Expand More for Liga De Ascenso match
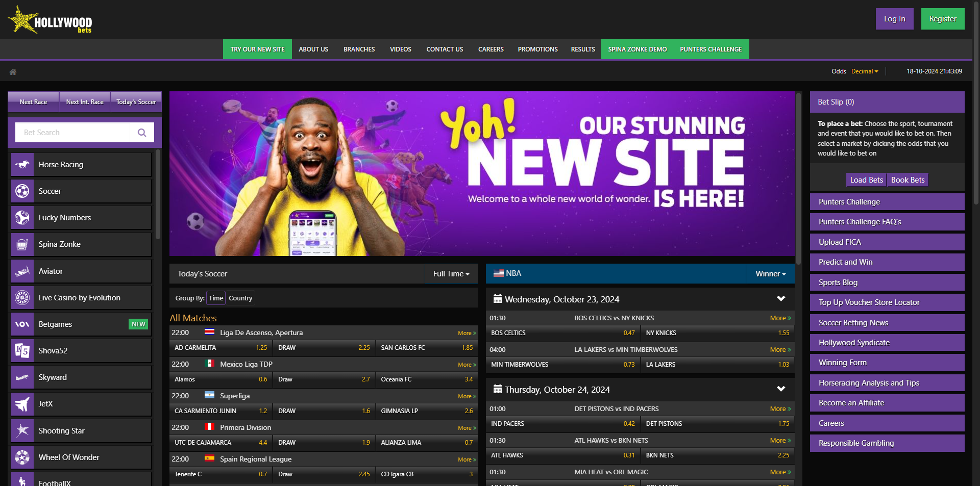 pyautogui.click(x=467, y=333)
